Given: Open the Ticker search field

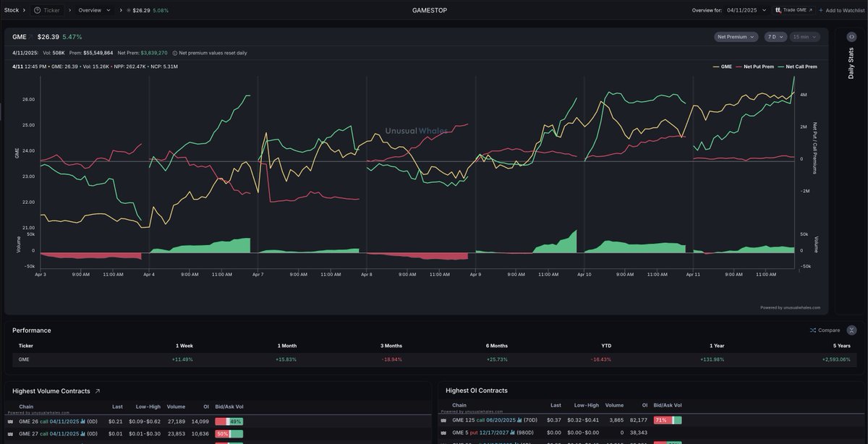Looking at the screenshot, I should 47,10.
